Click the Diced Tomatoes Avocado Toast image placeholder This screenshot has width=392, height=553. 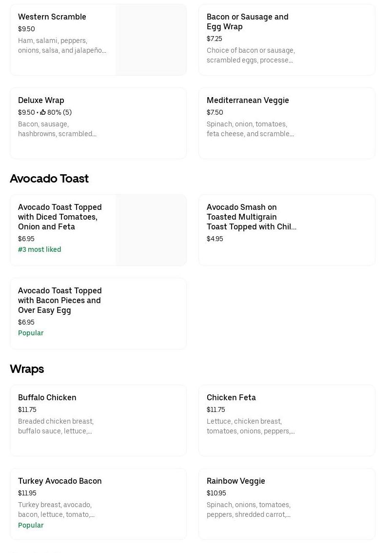[151, 230]
